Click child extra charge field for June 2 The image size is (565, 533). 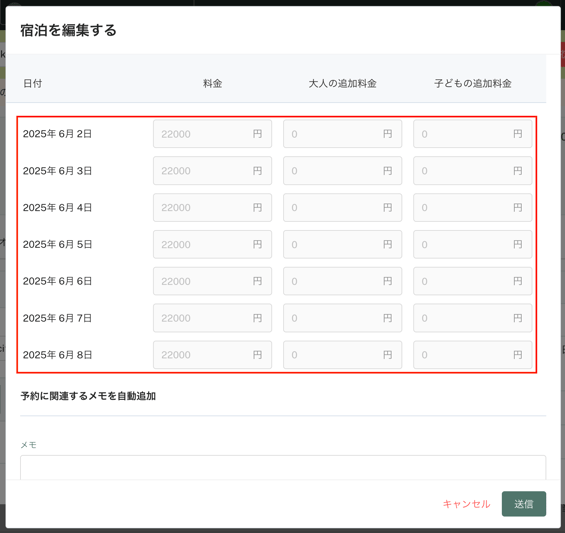click(x=472, y=134)
